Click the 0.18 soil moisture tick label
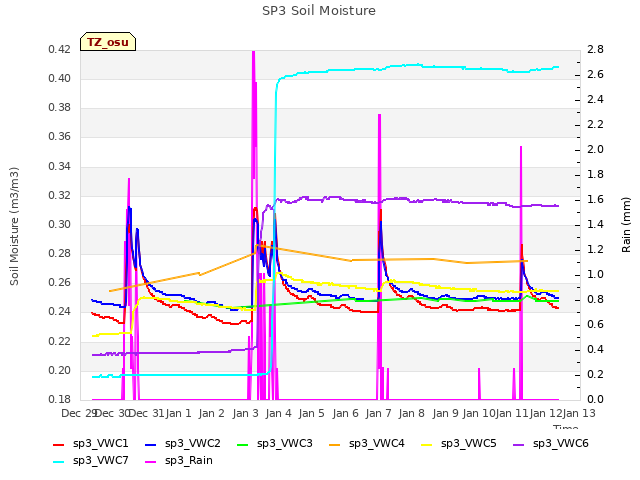Viewport: 640px width, 480px height. (x=60, y=399)
